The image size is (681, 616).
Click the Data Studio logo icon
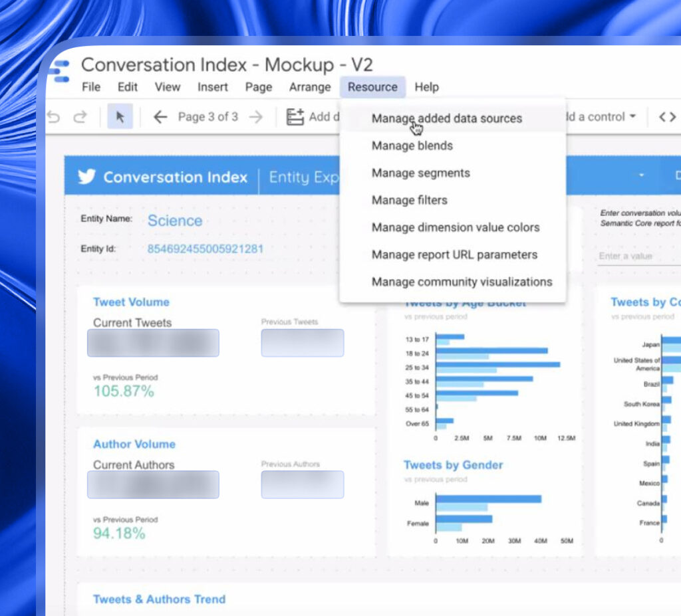(x=59, y=71)
